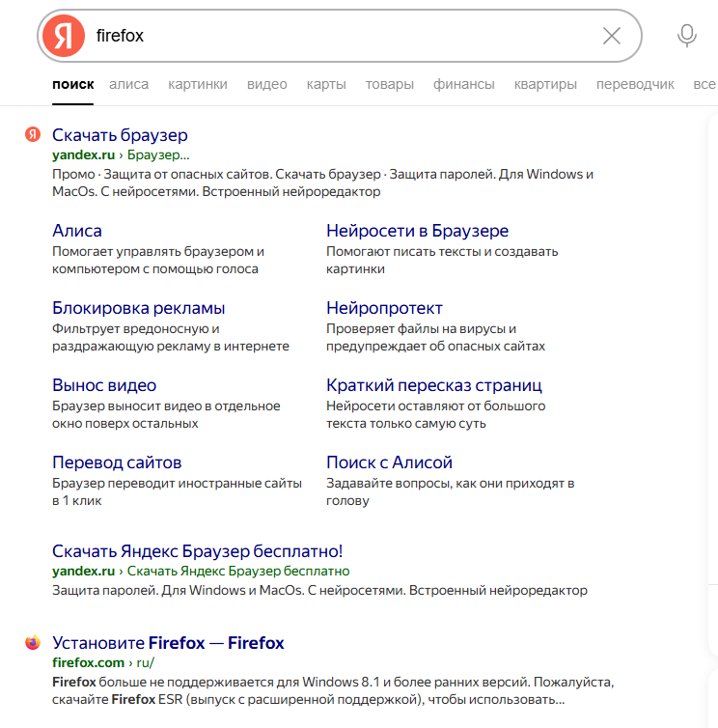
Task: Open the Скачать браузер result link
Action: click(120, 135)
